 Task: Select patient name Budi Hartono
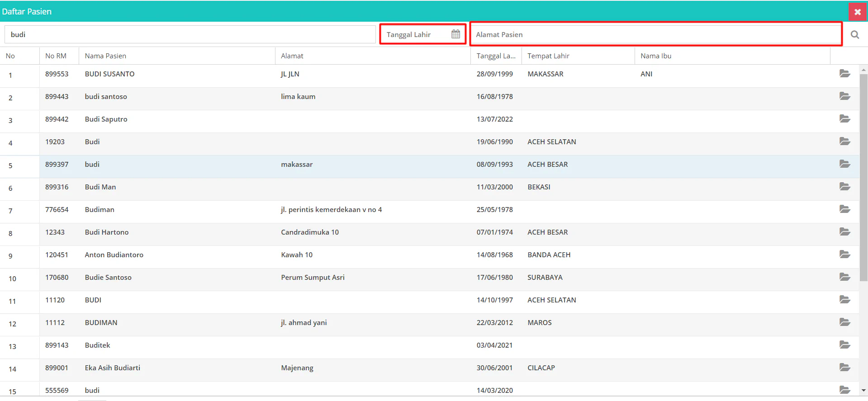point(107,232)
